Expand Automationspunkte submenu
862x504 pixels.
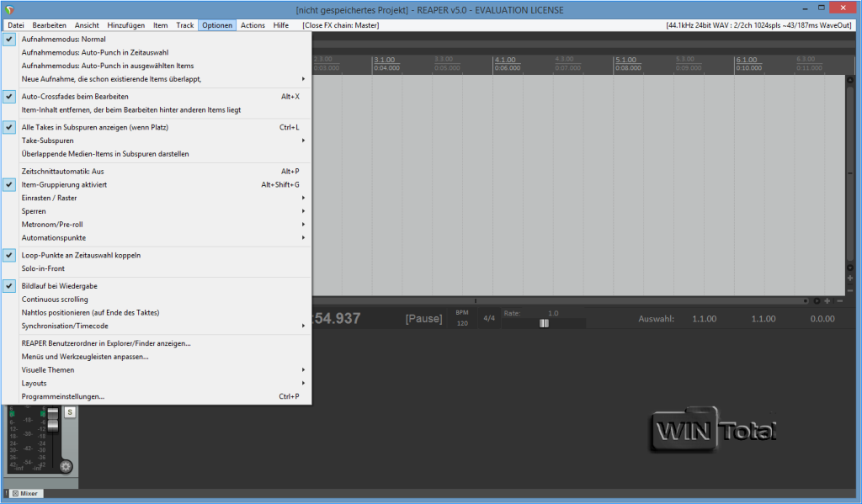[157, 237]
